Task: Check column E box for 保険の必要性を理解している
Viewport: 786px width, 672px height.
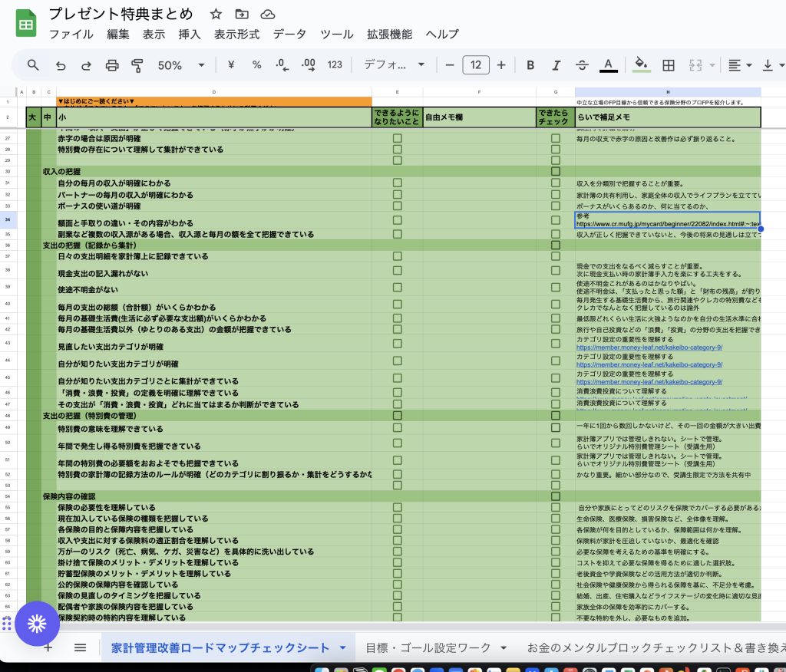Action: [398, 508]
